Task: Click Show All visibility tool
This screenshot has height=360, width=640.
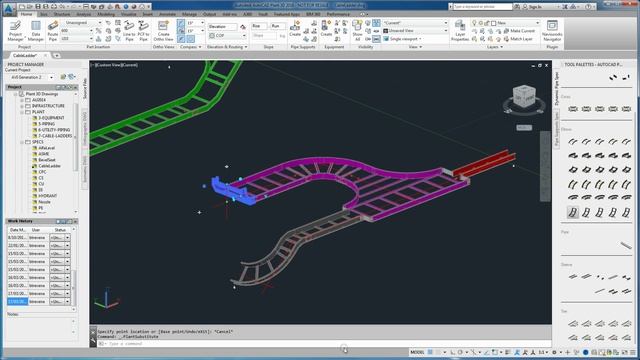Action: 357,31
